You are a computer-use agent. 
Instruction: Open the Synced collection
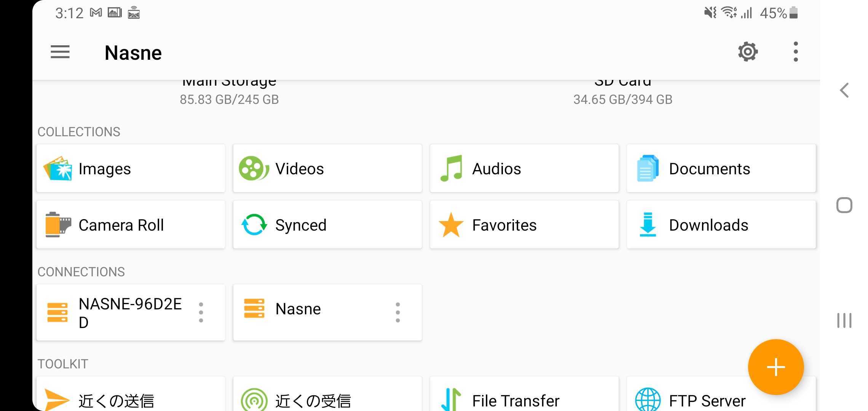point(327,225)
